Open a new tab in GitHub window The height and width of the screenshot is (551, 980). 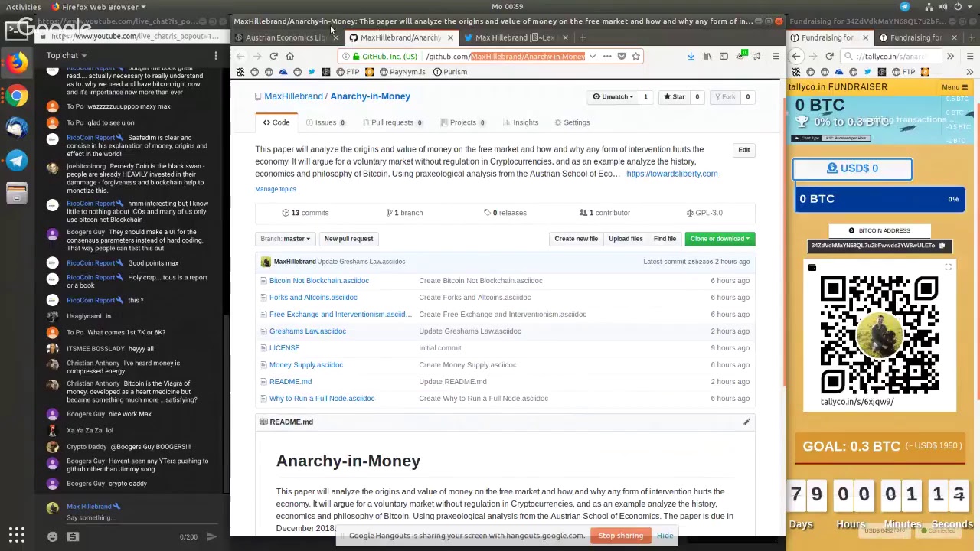583,37
